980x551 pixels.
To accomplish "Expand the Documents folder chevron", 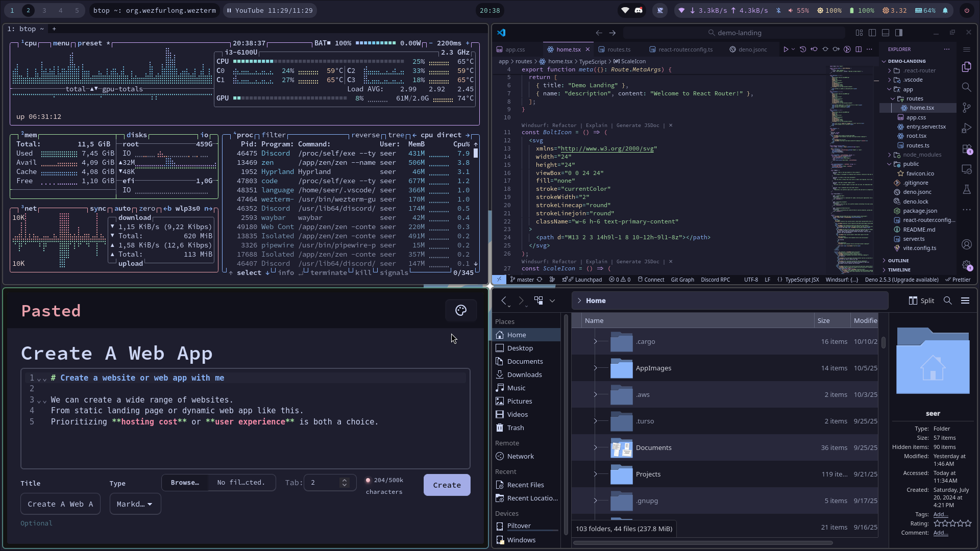I will [x=596, y=447].
